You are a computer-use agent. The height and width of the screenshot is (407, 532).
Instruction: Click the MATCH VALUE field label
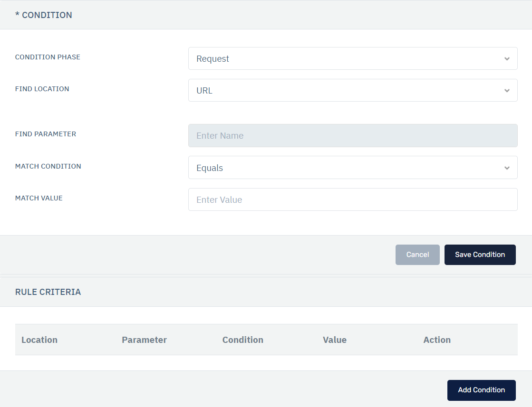(x=39, y=198)
